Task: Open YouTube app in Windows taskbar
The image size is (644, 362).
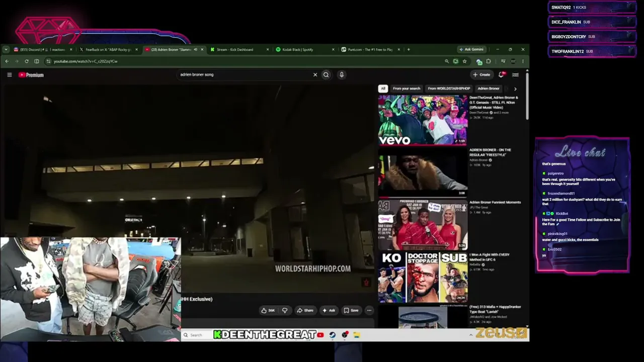Action: (x=320, y=335)
